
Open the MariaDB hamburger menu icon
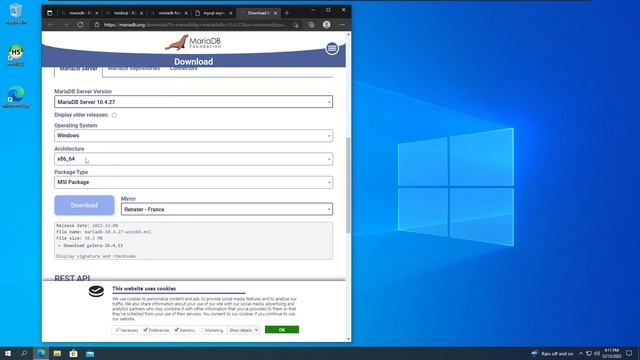coord(332,48)
